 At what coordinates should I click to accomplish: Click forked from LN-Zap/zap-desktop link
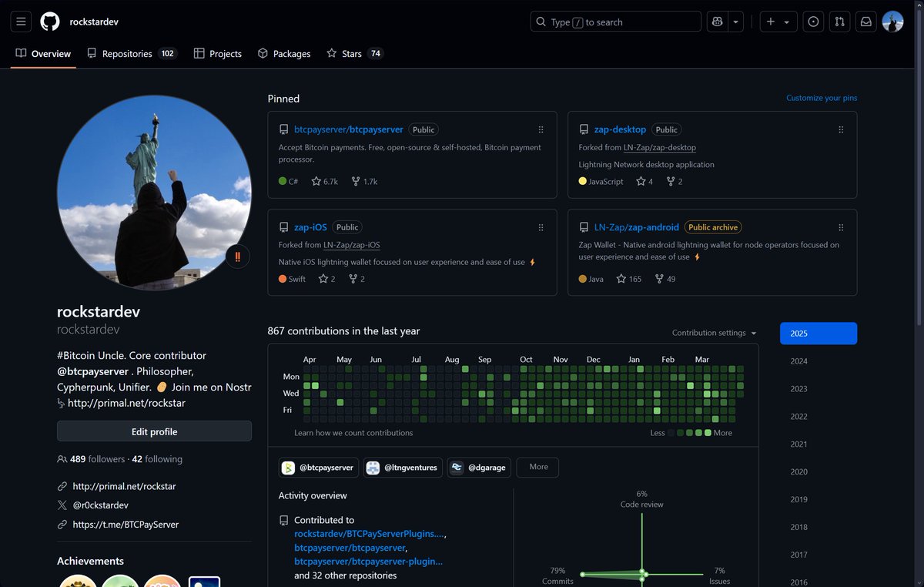(x=660, y=147)
